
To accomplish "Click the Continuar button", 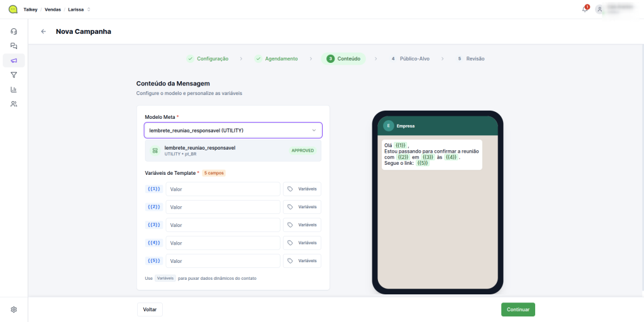I will (x=518, y=309).
